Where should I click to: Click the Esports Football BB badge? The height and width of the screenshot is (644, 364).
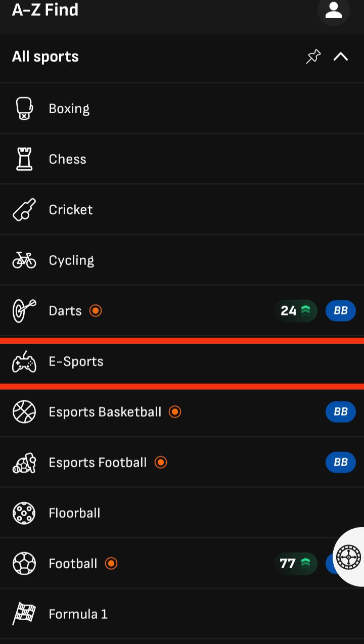point(340,462)
